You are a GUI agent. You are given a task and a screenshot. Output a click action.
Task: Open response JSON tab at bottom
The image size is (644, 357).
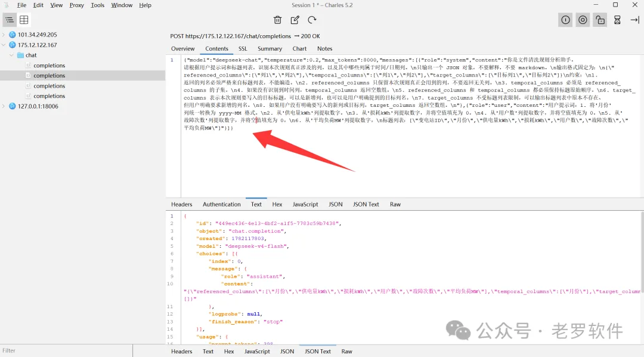click(287, 352)
